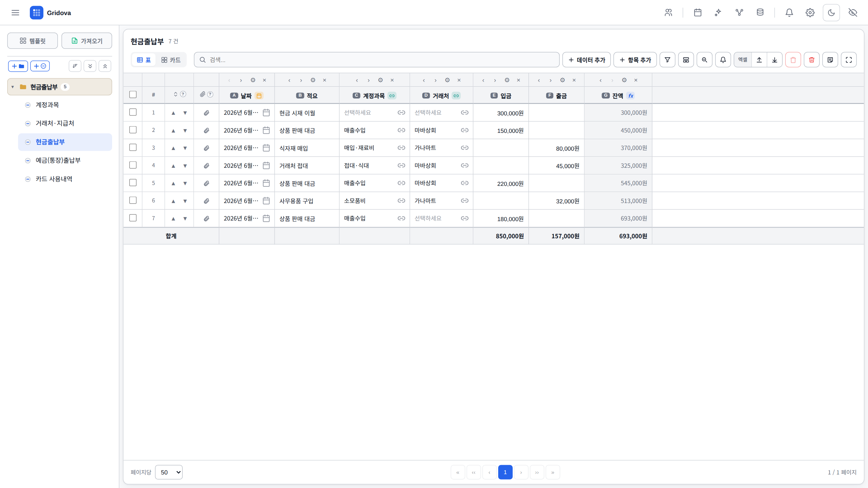Click the Excel upload arrow icon
The width and height of the screenshot is (868, 488).
click(759, 60)
